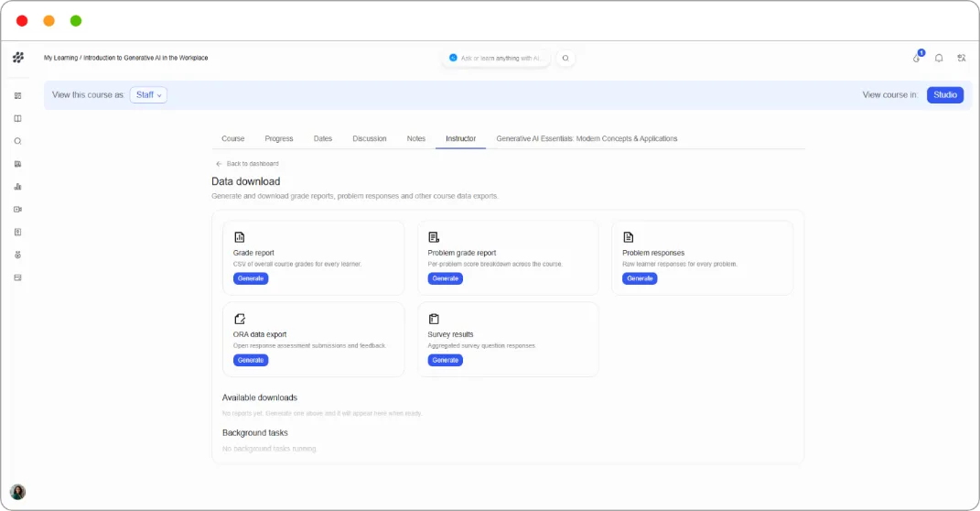Open the certificate badge icon in sidebar
This screenshot has width=980, height=511.
(x=18, y=232)
